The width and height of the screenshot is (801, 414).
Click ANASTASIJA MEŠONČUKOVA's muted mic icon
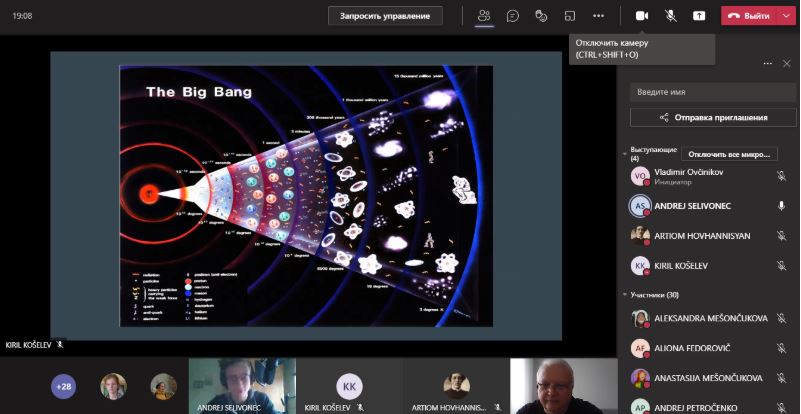[781, 378]
